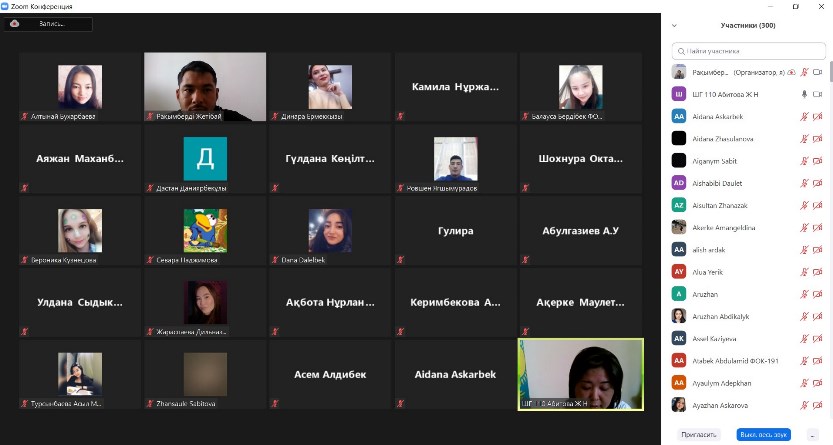
Task: Click the blue mute all sound button
Action: click(x=763, y=434)
